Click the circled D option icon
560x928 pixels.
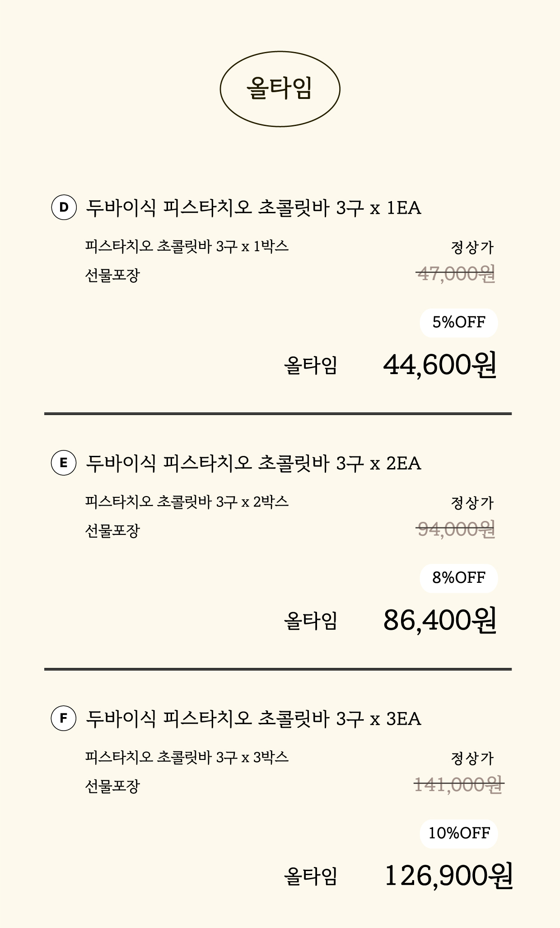click(x=64, y=207)
